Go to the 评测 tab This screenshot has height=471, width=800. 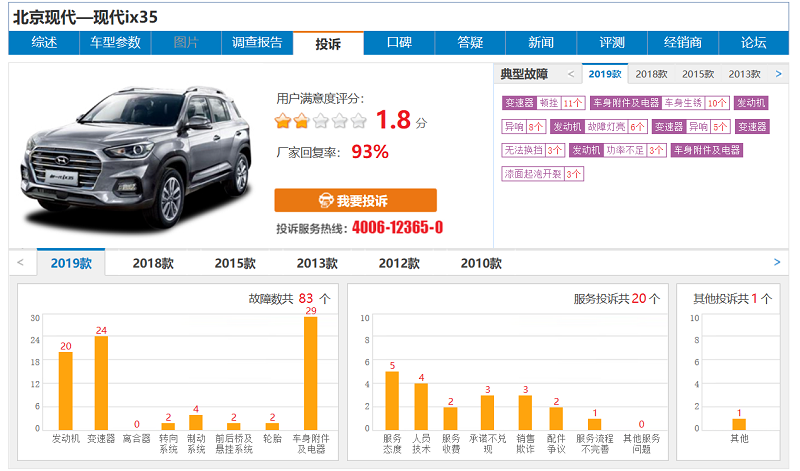tap(612, 43)
